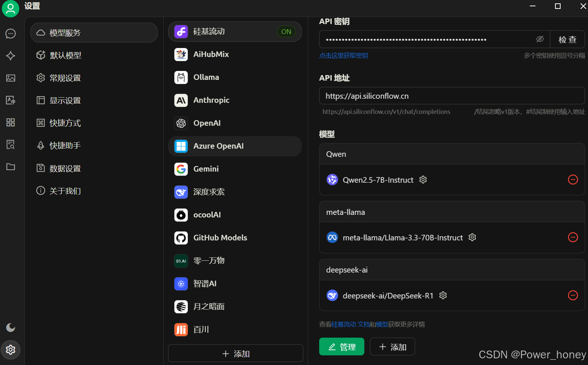Open 点击这里获取密钥 link

pyautogui.click(x=344, y=56)
